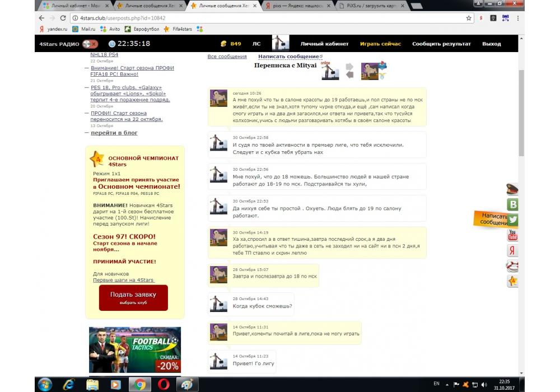
Task: Open the YouTube side icon
Action: 512,235
